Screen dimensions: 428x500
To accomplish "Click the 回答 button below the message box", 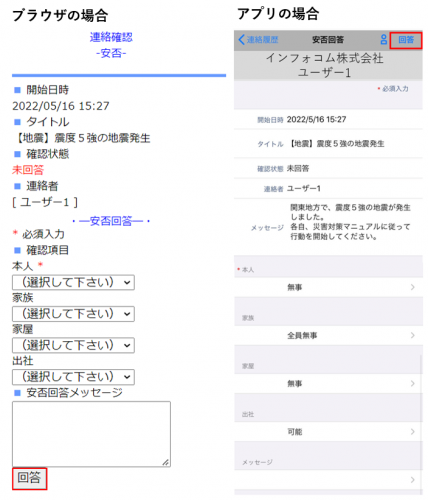I will click(29, 479).
